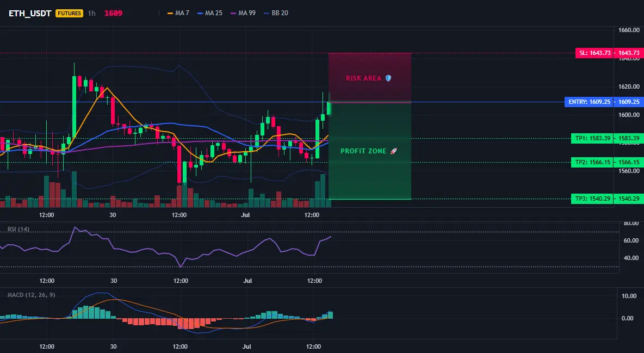The height and width of the screenshot is (353, 644).
Task: Click the 1560.00 price axis label
Action: click(629, 171)
